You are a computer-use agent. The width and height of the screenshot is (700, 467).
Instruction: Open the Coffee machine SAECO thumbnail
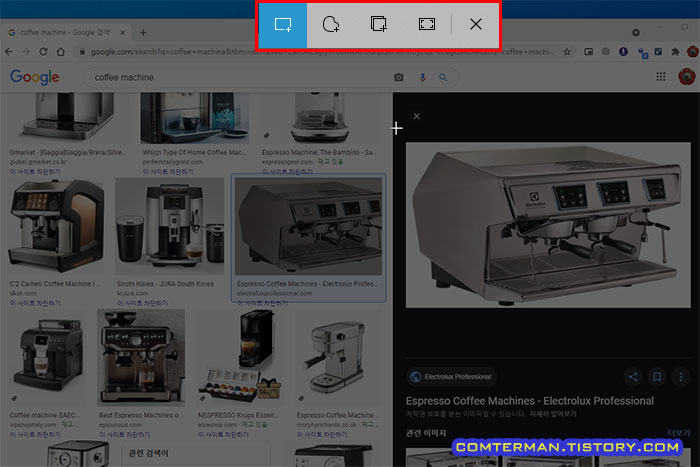48,358
